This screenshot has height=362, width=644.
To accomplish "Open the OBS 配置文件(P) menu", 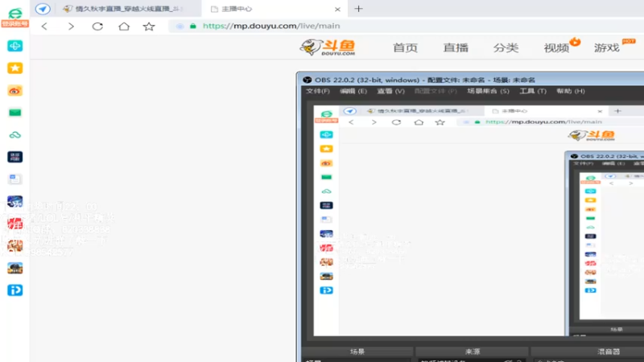I will pos(436,91).
